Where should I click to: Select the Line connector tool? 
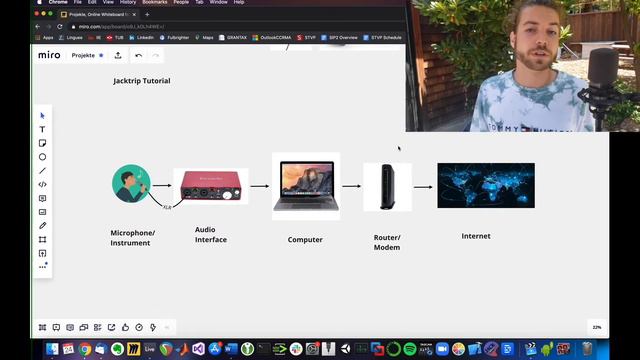tap(42, 171)
